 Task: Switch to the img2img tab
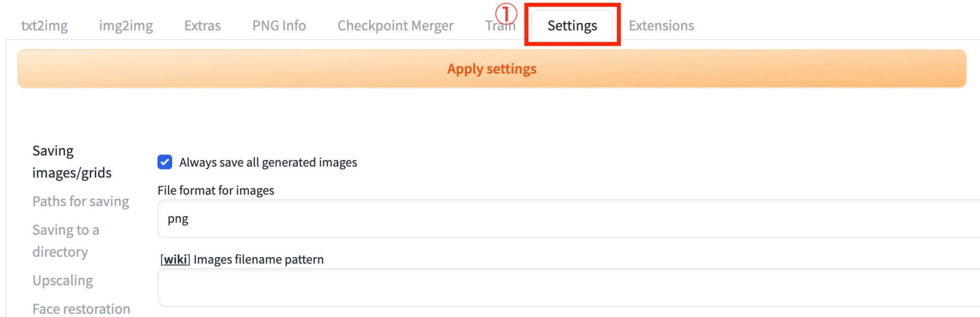pos(126,25)
